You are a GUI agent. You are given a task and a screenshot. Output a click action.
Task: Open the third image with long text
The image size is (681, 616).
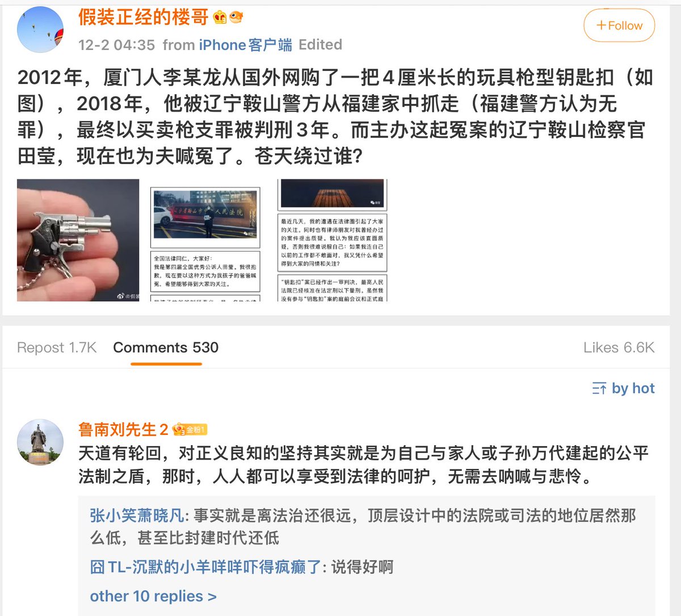click(332, 240)
